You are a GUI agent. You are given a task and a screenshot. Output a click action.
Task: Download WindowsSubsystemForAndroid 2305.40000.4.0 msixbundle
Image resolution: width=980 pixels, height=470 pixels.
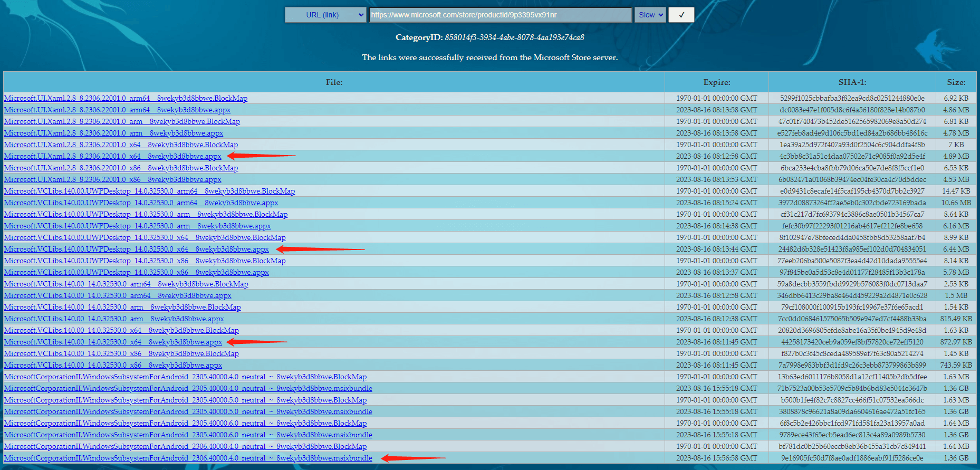point(188,389)
